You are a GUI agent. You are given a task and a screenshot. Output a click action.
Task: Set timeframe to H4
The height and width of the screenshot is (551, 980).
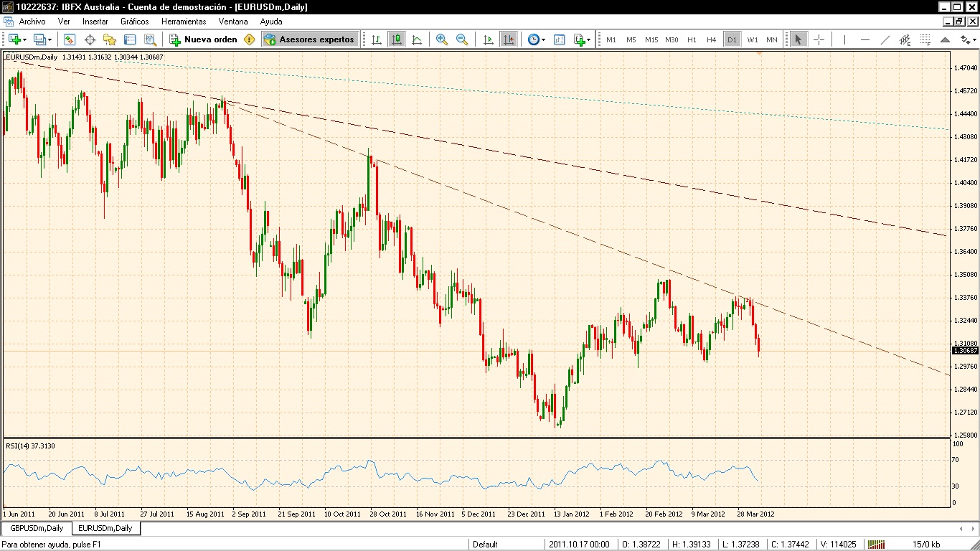coord(712,39)
